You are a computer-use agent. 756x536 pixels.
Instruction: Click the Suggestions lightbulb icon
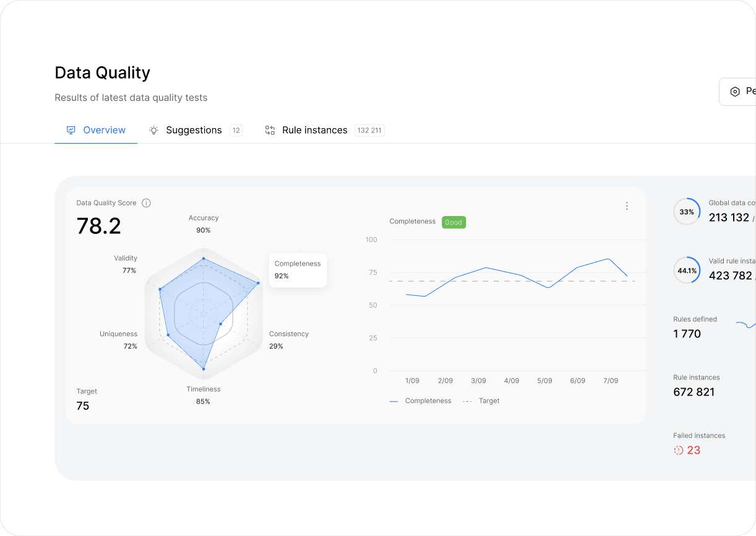click(x=153, y=130)
